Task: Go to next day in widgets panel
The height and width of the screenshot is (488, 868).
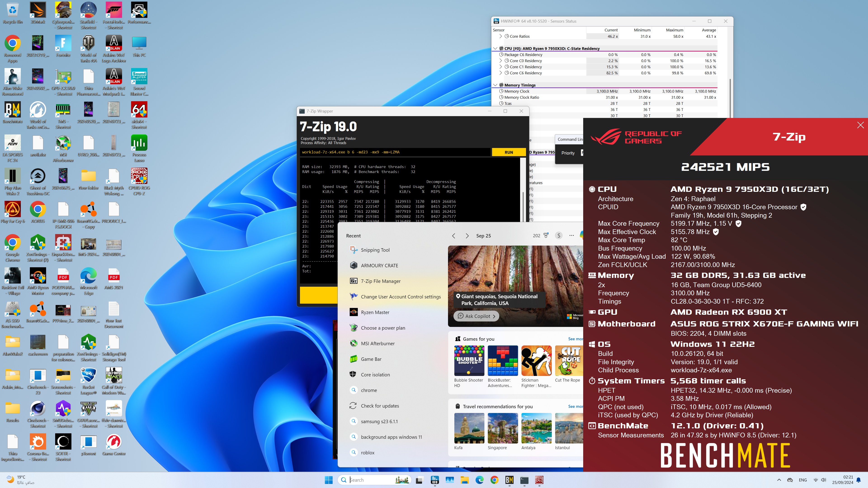Action: coord(467,236)
